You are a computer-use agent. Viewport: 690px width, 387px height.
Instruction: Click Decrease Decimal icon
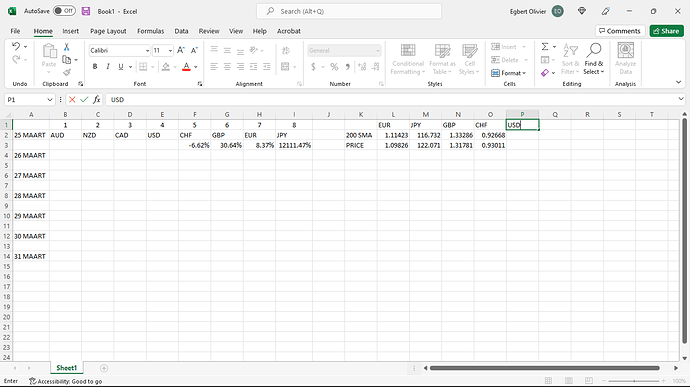point(375,66)
